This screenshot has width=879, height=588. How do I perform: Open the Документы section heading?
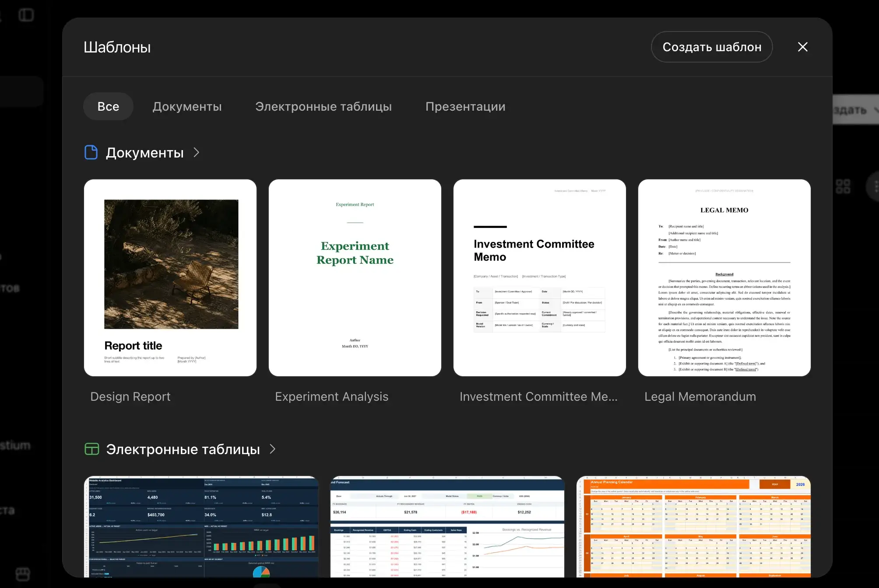coord(145,153)
